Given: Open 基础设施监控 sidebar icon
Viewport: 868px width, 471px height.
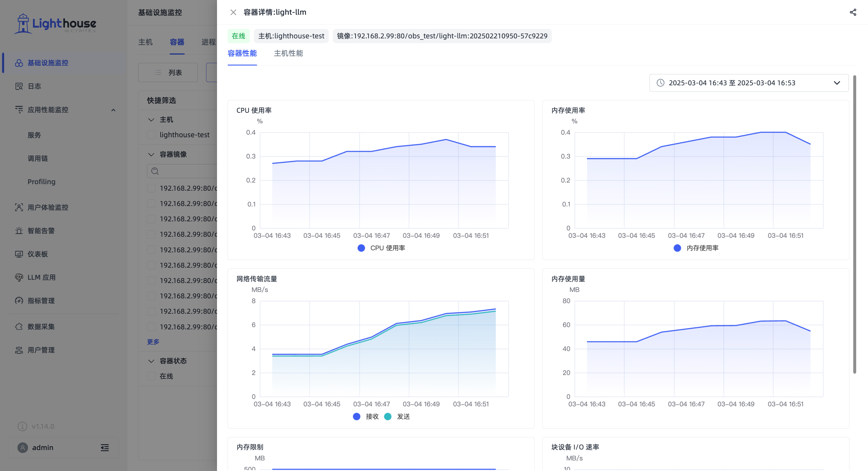Looking at the screenshot, I should pos(19,63).
